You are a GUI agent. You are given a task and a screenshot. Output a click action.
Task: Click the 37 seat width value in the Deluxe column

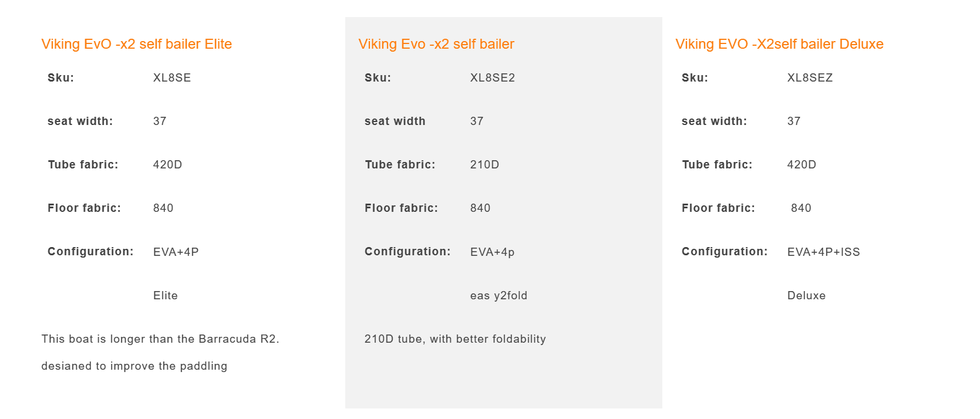click(x=794, y=121)
